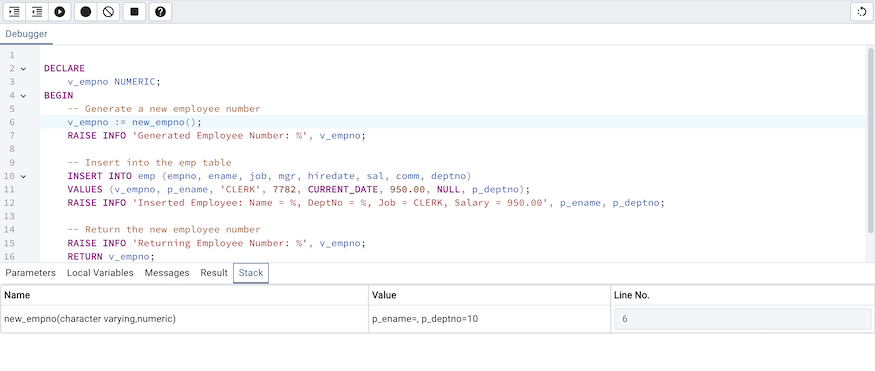The width and height of the screenshot is (875, 371).
Task: Toggle breakpoint with the filled circle icon
Action: tap(85, 12)
